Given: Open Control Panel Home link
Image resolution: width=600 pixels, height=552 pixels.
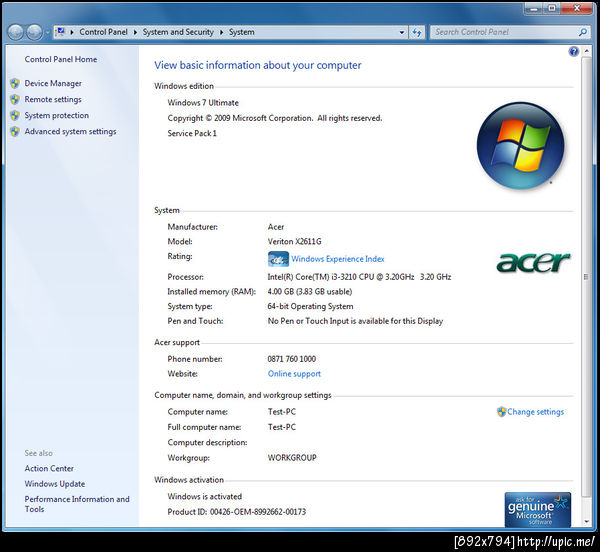Looking at the screenshot, I should click(61, 59).
